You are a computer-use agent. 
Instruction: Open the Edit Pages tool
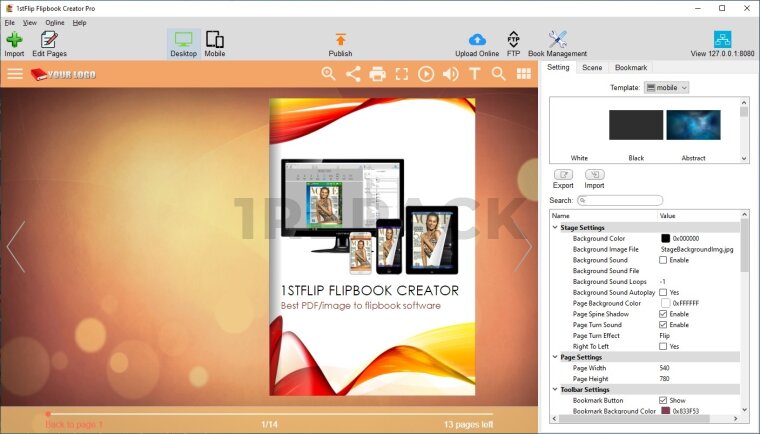point(49,44)
